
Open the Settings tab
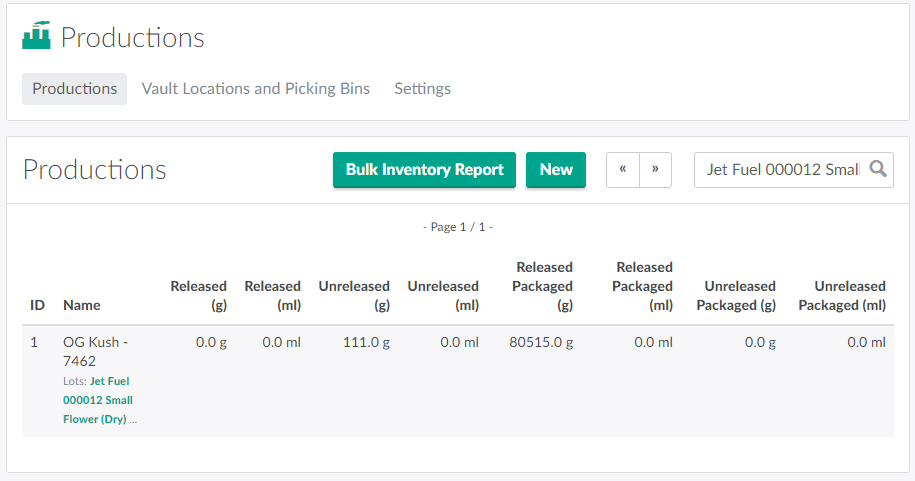coord(422,88)
